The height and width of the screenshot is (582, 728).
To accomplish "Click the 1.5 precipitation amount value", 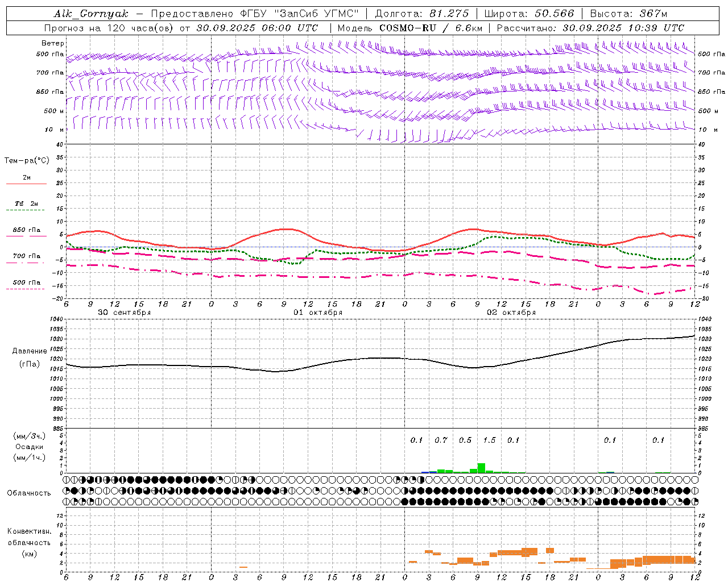I will tap(489, 440).
